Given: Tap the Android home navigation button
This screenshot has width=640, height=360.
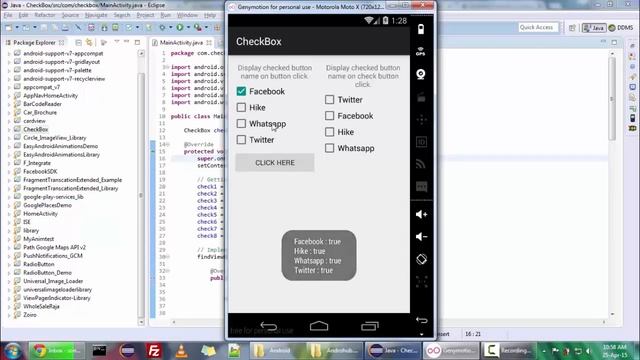Looking at the screenshot, I should [319, 326].
